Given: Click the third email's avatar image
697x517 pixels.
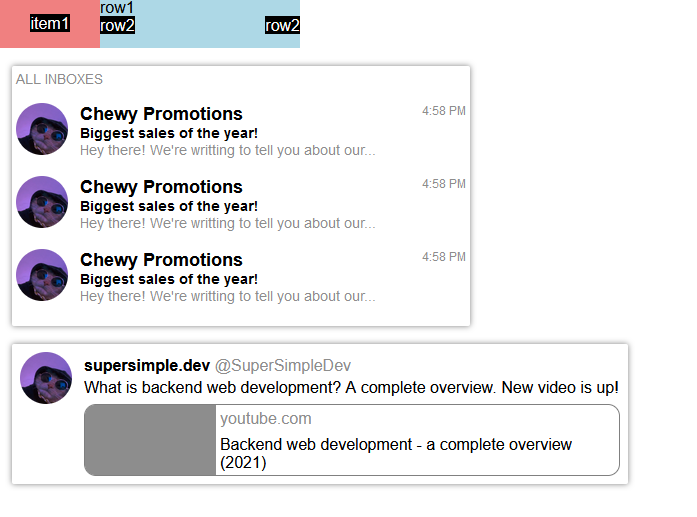Looking at the screenshot, I should [x=42, y=275].
